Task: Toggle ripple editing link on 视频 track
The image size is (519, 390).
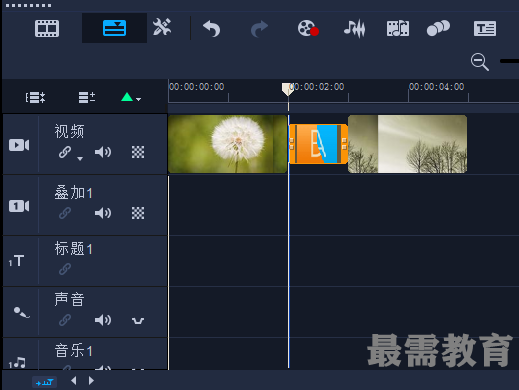Action: click(65, 152)
